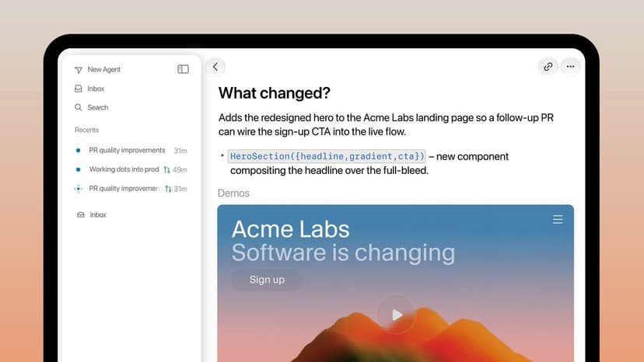This screenshot has width=644, height=362.
Task: Open hamburger menu in demo preview
Action: coord(558,220)
